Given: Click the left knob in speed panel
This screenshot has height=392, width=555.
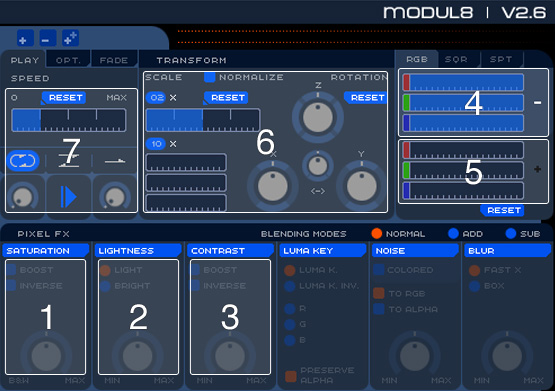Looking at the screenshot, I should click(x=22, y=197).
